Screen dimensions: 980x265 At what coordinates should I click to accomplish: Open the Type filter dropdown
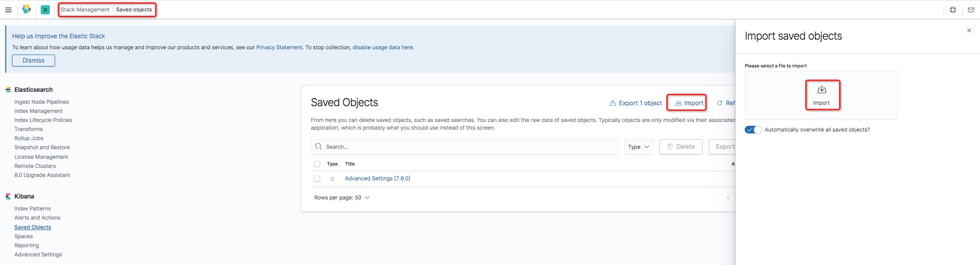[x=638, y=147]
